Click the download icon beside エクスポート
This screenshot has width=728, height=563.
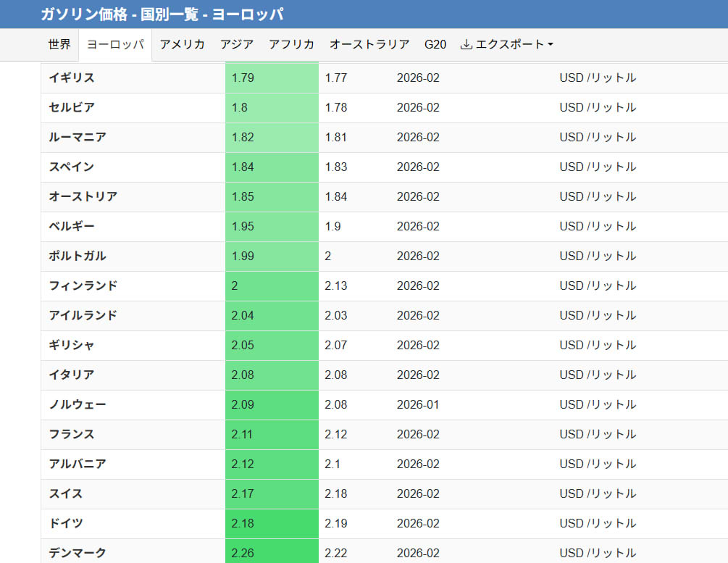[466, 44]
